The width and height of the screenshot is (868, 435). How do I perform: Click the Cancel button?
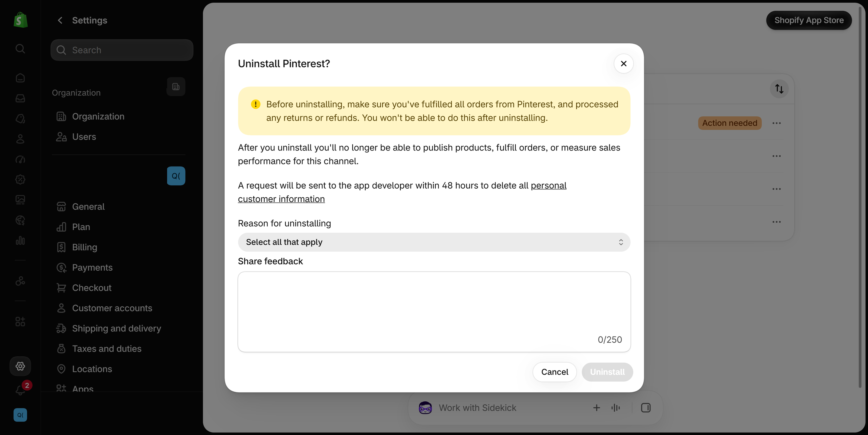[x=555, y=372]
